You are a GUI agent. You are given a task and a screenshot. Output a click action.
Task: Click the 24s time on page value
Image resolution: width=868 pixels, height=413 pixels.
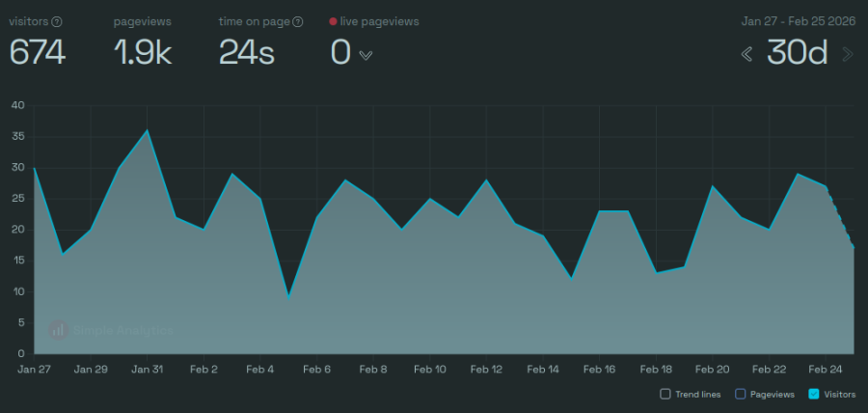click(247, 54)
